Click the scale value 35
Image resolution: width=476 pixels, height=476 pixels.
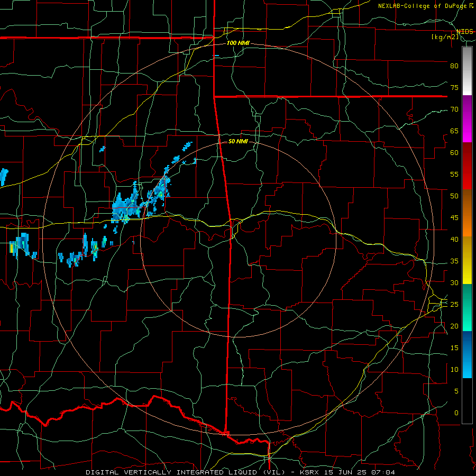tap(454, 261)
